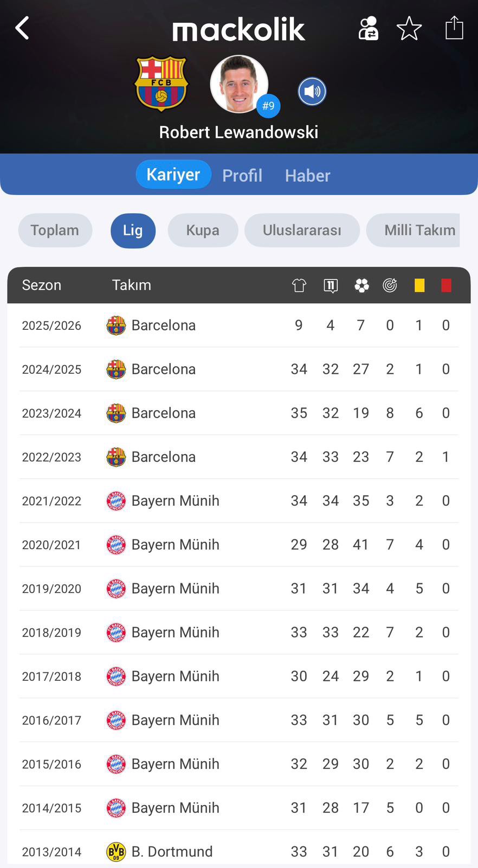478x868 pixels.
Task: Tap the goals football column icon
Action: pos(361,285)
